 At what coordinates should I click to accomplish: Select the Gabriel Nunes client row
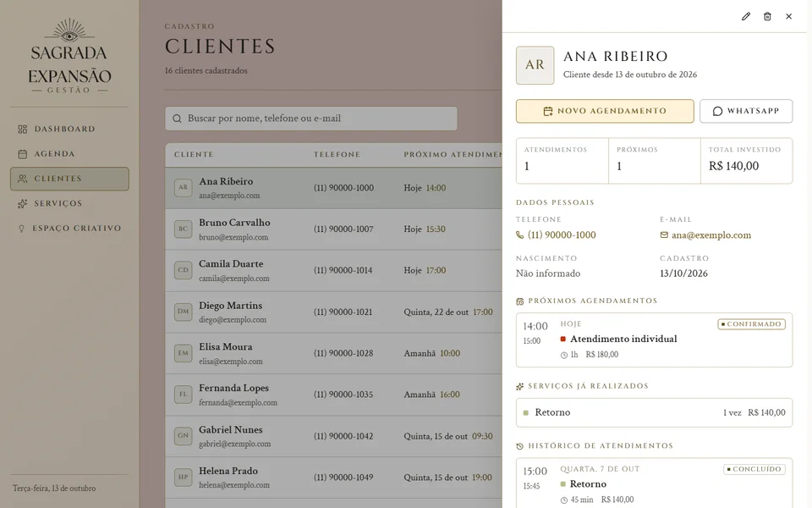click(x=333, y=436)
